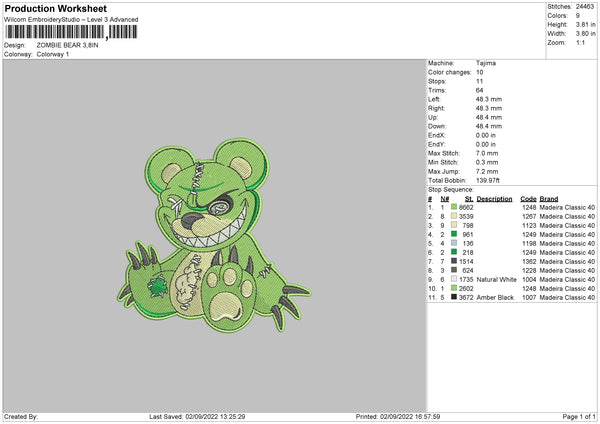Click the Up value '48.4 mm'
The image size is (600, 424).
click(489, 117)
